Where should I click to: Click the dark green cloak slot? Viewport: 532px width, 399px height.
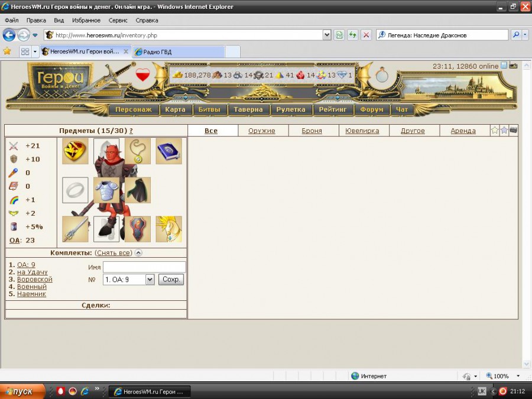coord(138,190)
